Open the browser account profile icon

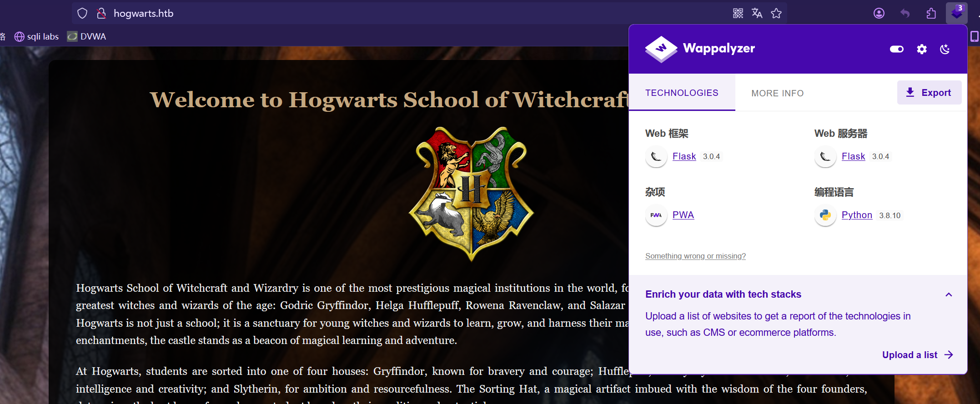pos(879,14)
